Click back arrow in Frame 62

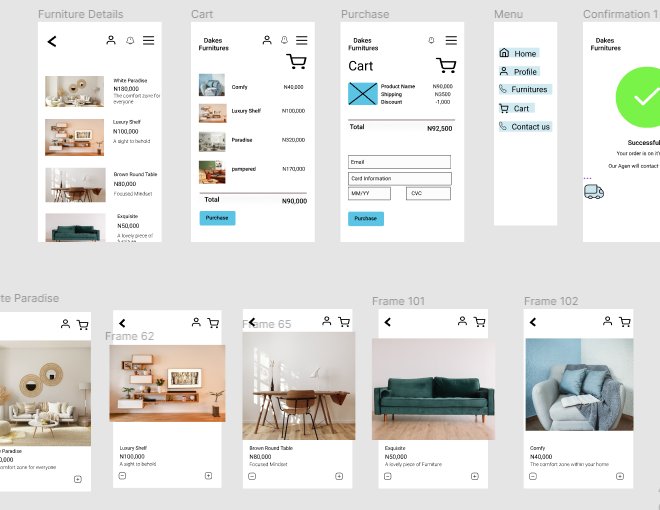[x=122, y=323]
